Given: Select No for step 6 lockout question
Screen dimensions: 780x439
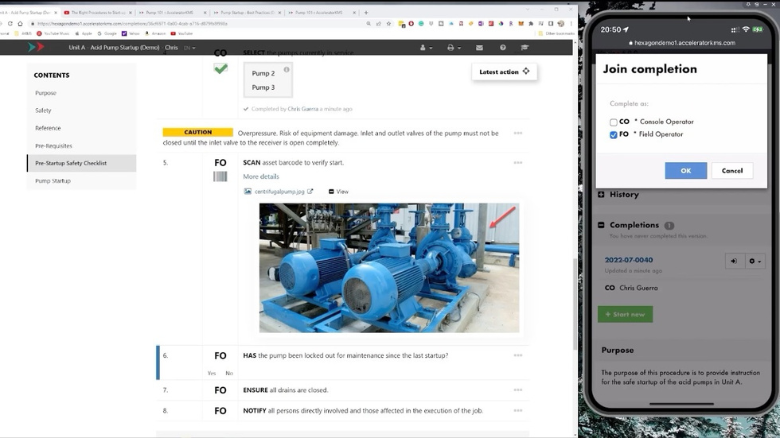Looking at the screenshot, I should click(x=229, y=373).
